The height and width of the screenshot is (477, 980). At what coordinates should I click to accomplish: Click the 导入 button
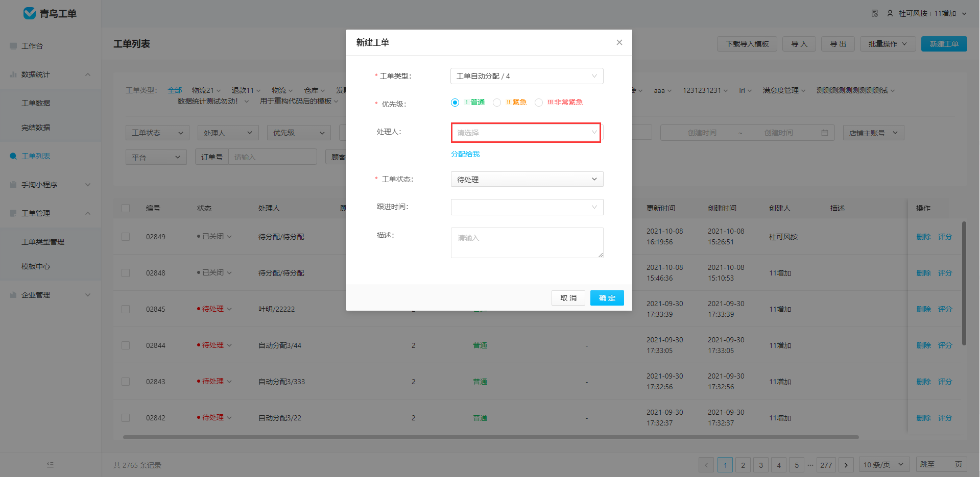click(x=799, y=44)
